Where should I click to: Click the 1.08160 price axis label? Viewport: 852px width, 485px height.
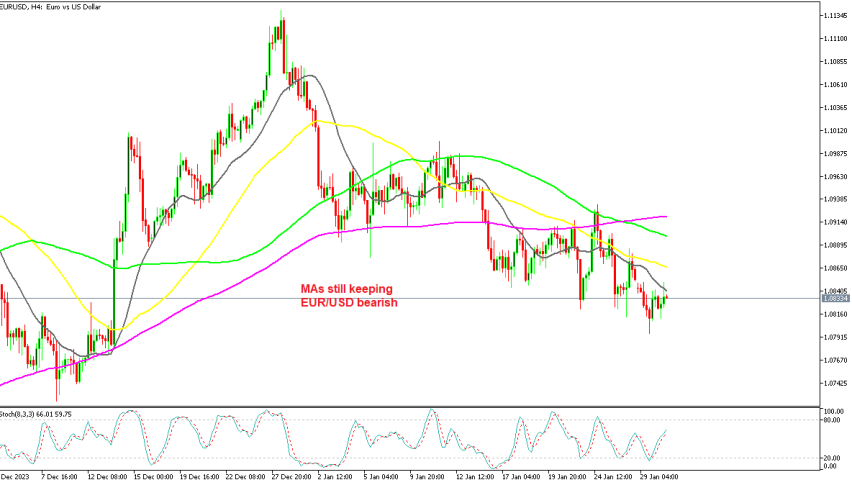pos(836,314)
